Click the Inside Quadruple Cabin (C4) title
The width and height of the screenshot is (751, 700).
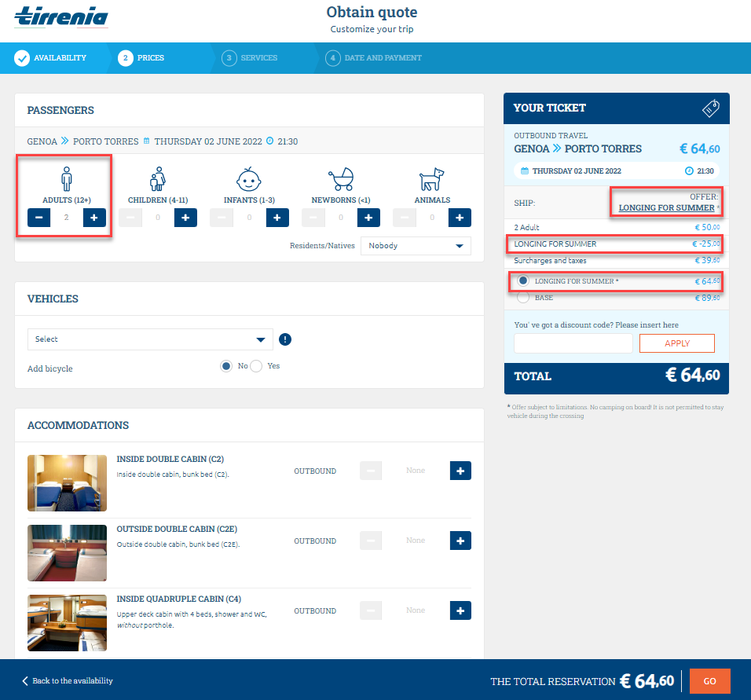click(x=178, y=599)
